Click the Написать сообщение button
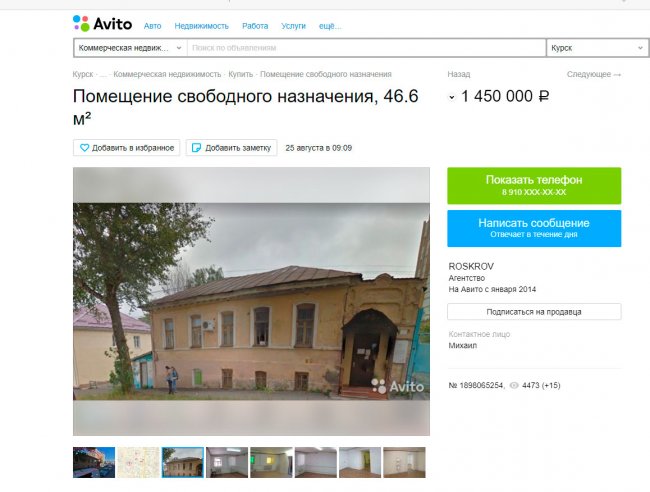The width and height of the screenshot is (650, 492). point(534,228)
